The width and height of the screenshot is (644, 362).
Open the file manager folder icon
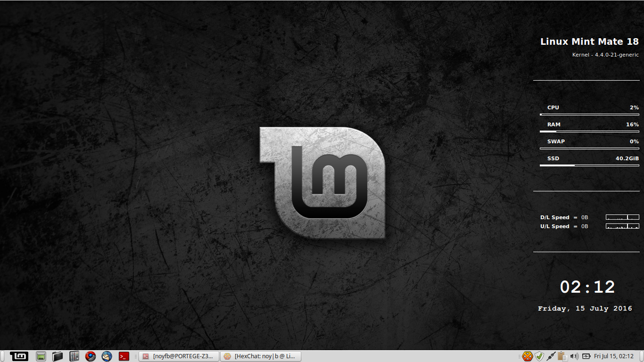pyautogui.click(x=58, y=356)
